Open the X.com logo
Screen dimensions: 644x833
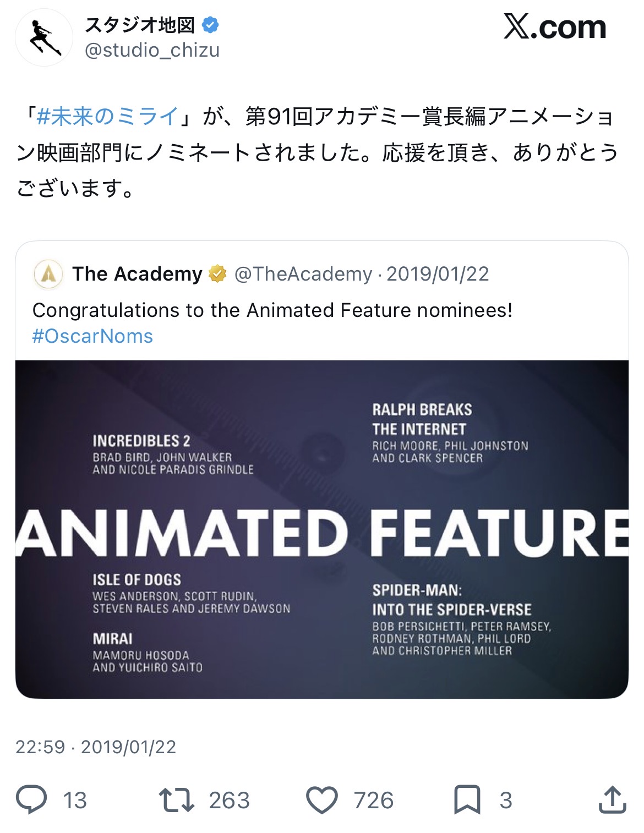point(554,27)
